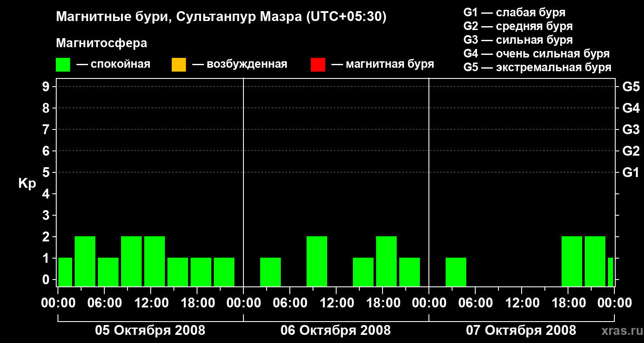Click the 18:00–21:00 bar on 05 October
This screenshot has height=343, width=644.
click(x=201, y=272)
